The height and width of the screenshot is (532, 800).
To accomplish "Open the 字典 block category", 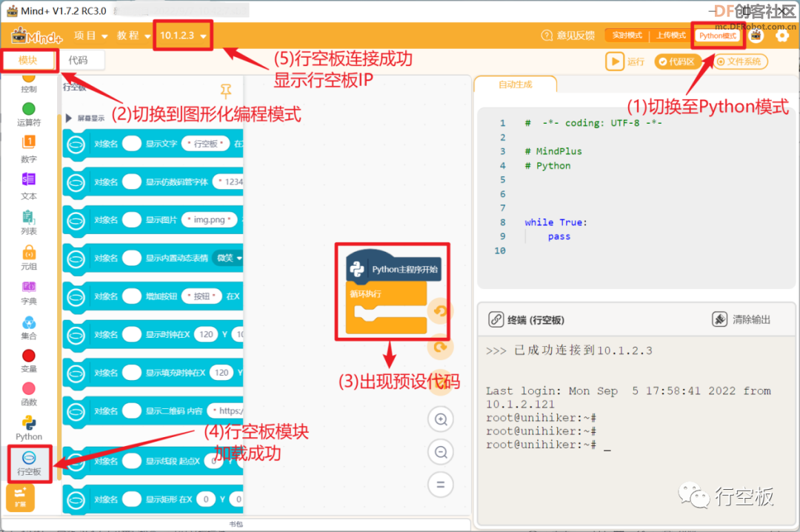I will click(29, 293).
